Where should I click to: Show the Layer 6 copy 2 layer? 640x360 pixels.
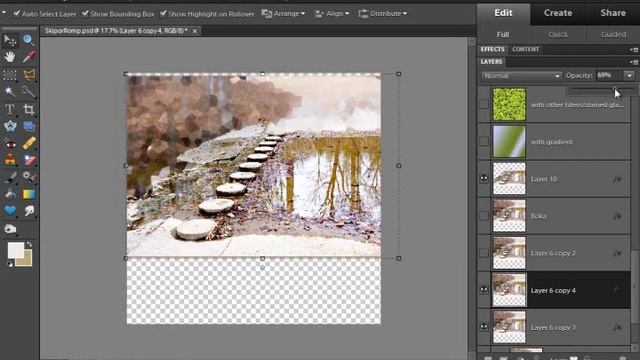tap(484, 253)
